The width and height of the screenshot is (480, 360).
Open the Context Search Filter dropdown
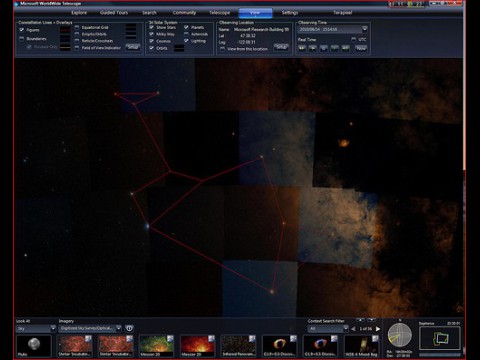tap(328, 329)
